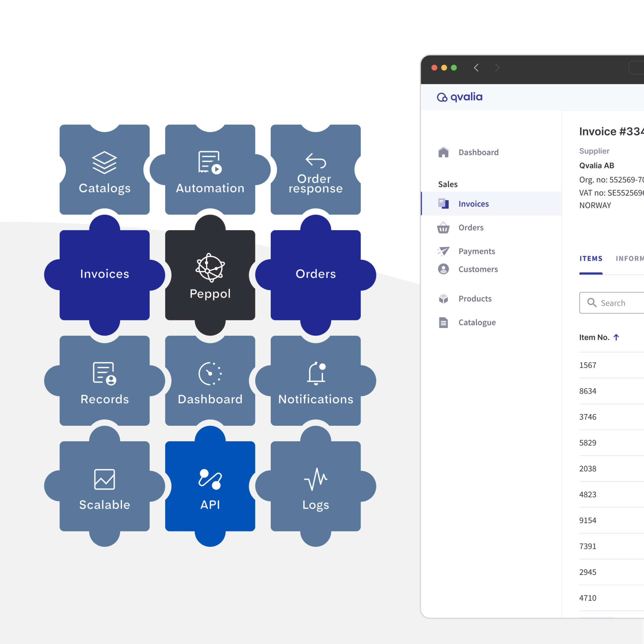This screenshot has width=644, height=644.
Task: Toggle the Item No. sort order arrow
Action: pos(616,337)
